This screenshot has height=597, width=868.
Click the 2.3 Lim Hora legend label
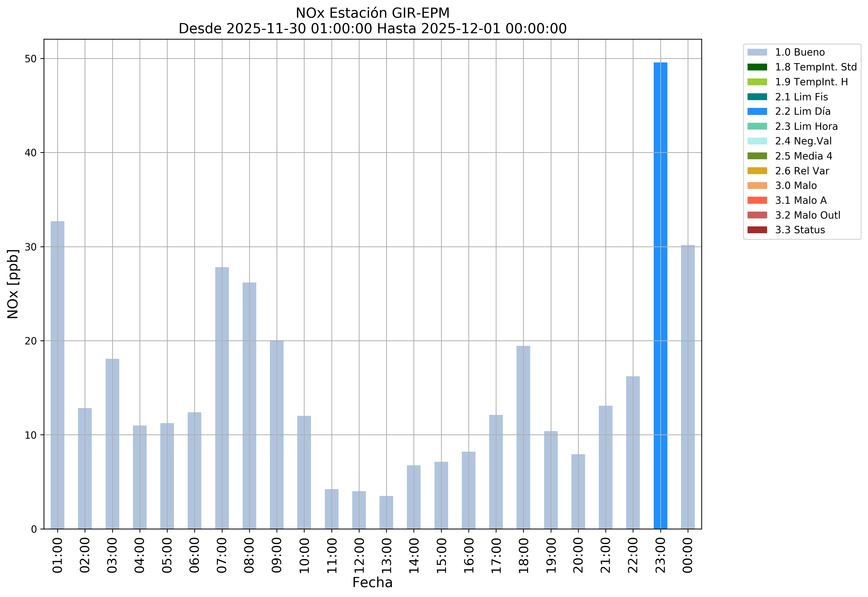(x=806, y=127)
